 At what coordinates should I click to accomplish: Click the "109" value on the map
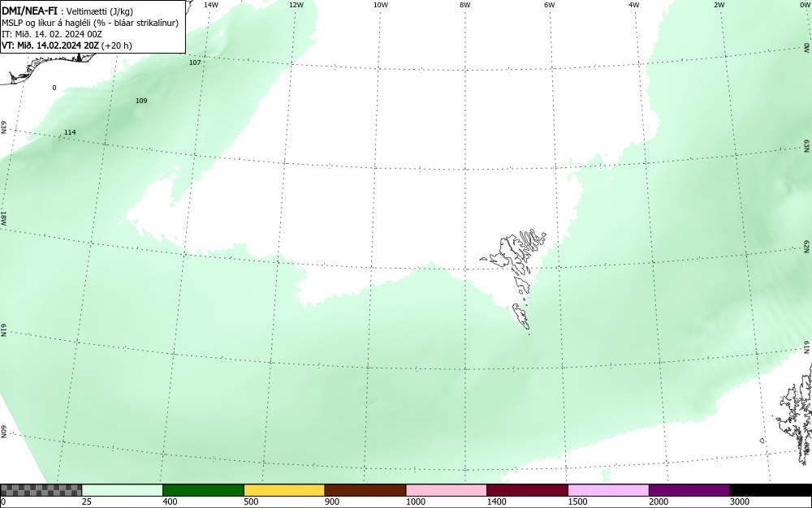[x=140, y=101]
